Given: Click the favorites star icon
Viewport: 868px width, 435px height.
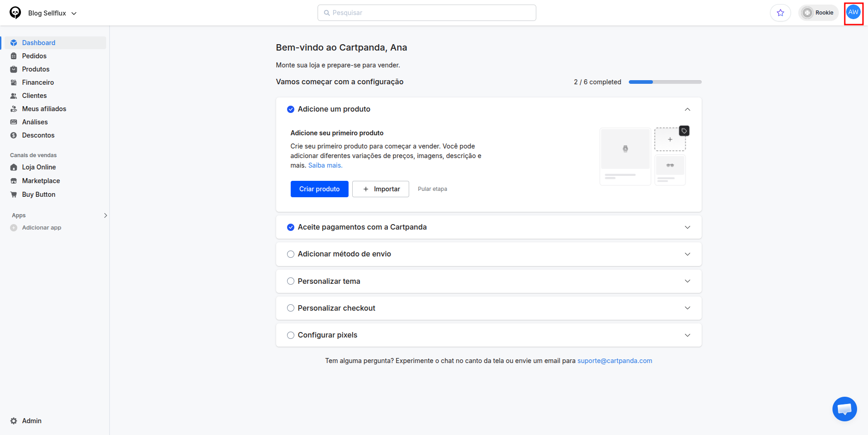Looking at the screenshot, I should 781,13.
